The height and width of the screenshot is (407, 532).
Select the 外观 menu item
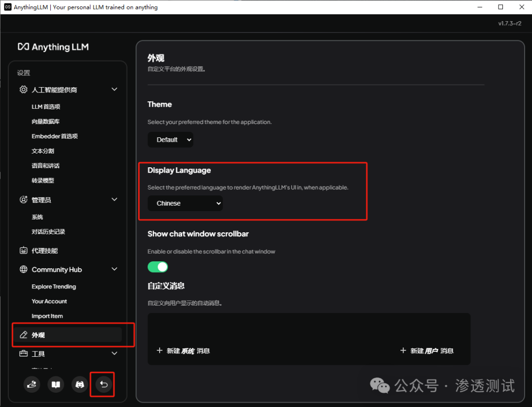click(68, 335)
